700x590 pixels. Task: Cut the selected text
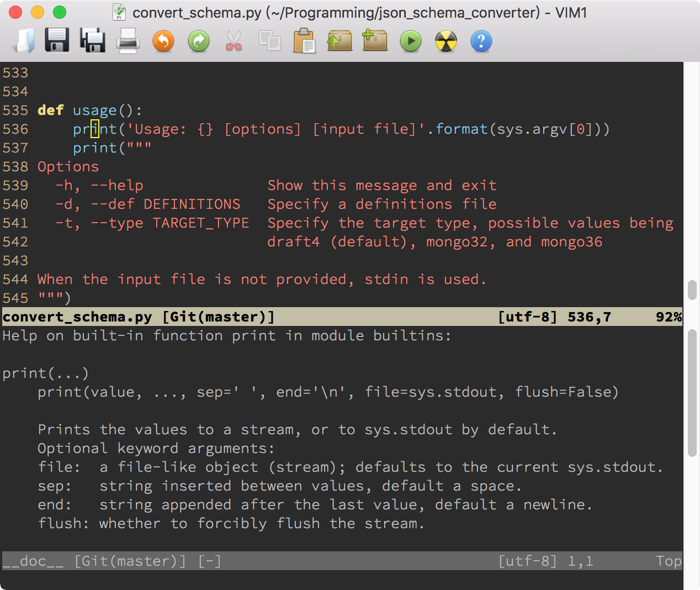pos(234,41)
